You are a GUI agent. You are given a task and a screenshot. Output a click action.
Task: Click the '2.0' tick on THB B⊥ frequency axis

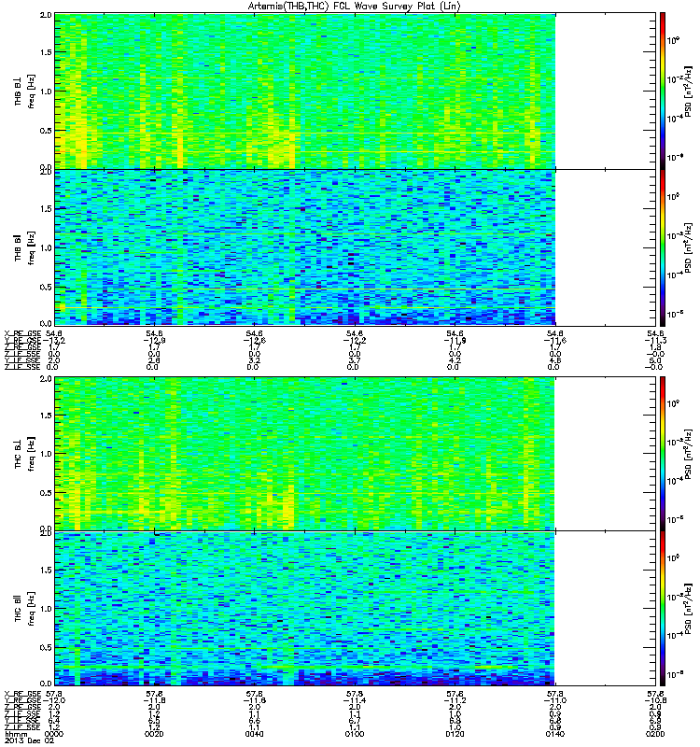[x=46, y=15]
